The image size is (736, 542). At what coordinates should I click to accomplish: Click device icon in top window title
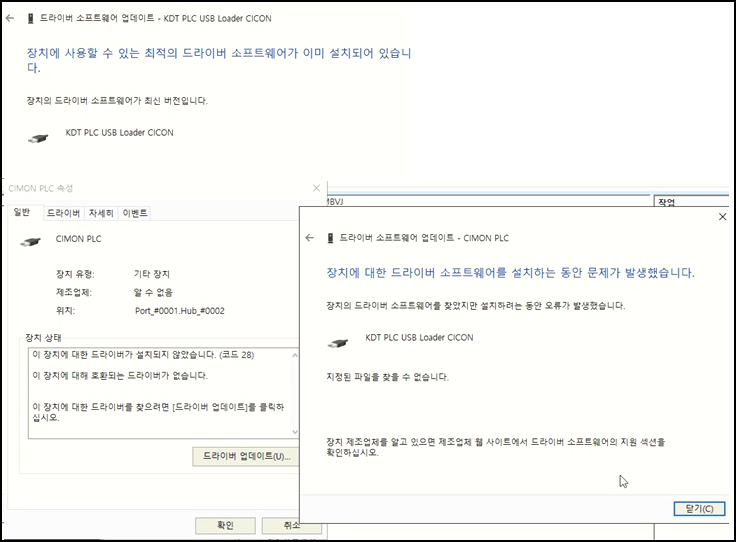(31, 18)
